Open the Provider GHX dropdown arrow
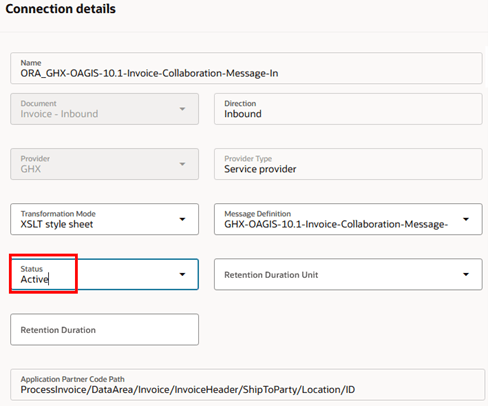The width and height of the screenshot is (488, 406). click(182, 164)
